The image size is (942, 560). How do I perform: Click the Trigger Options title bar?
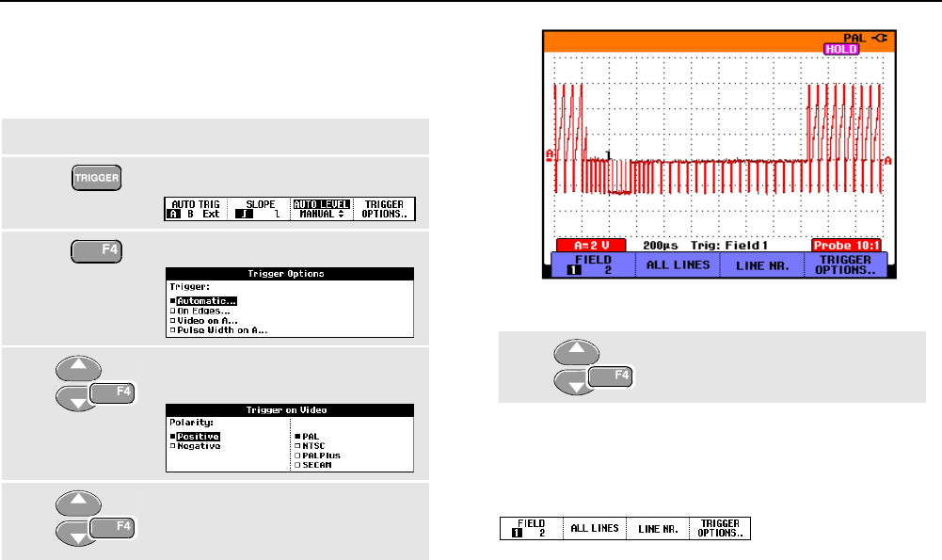click(x=290, y=274)
